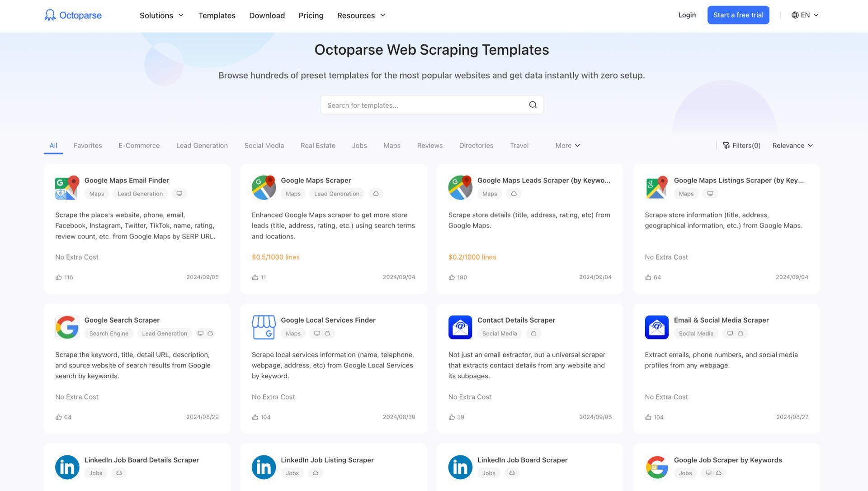The image size is (868, 491).
Task: Click the Google Search Scraper icon
Action: [67, 327]
